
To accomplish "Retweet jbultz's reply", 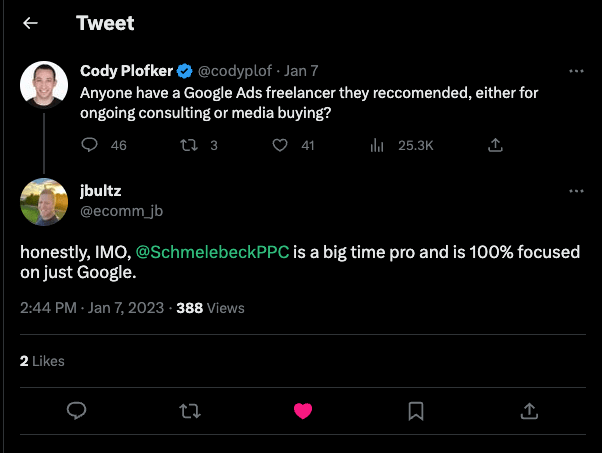I will [188, 411].
